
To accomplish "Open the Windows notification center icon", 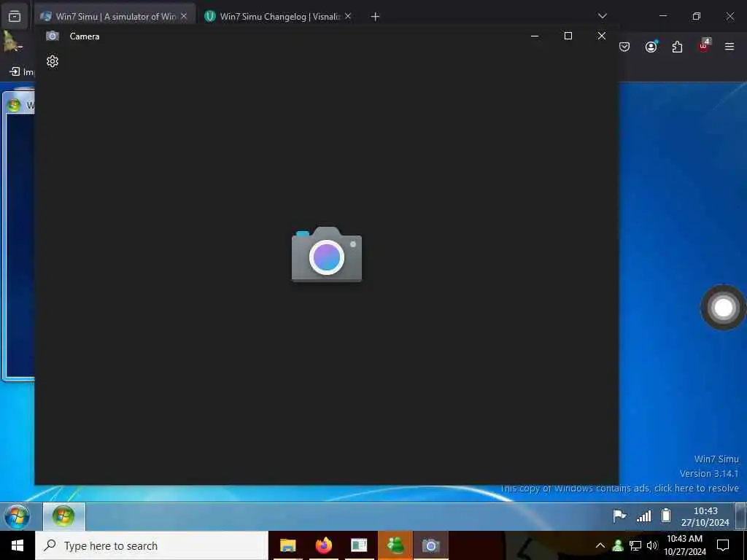I will (x=723, y=545).
